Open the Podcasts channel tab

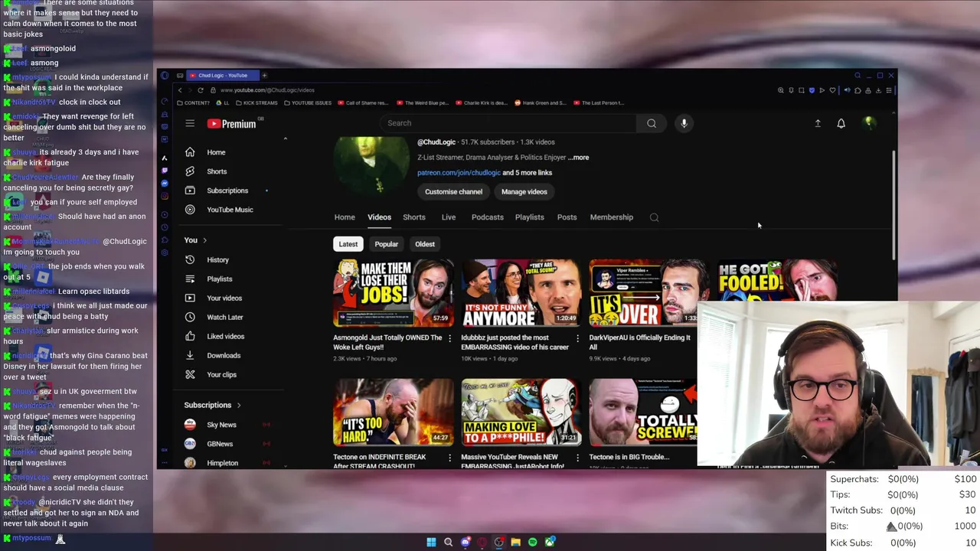pos(488,217)
